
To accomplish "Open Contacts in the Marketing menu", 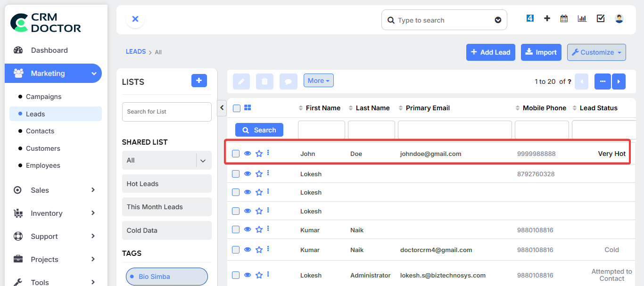I will pos(40,131).
